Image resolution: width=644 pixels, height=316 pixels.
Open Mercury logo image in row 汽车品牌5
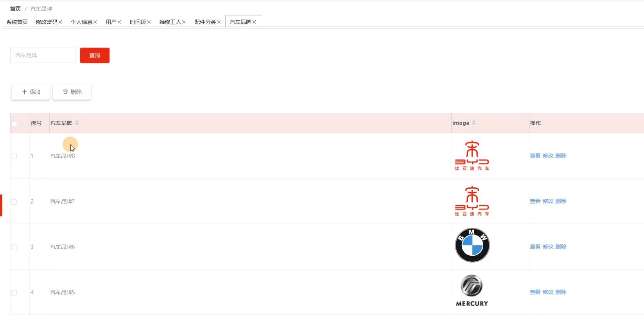(x=472, y=291)
